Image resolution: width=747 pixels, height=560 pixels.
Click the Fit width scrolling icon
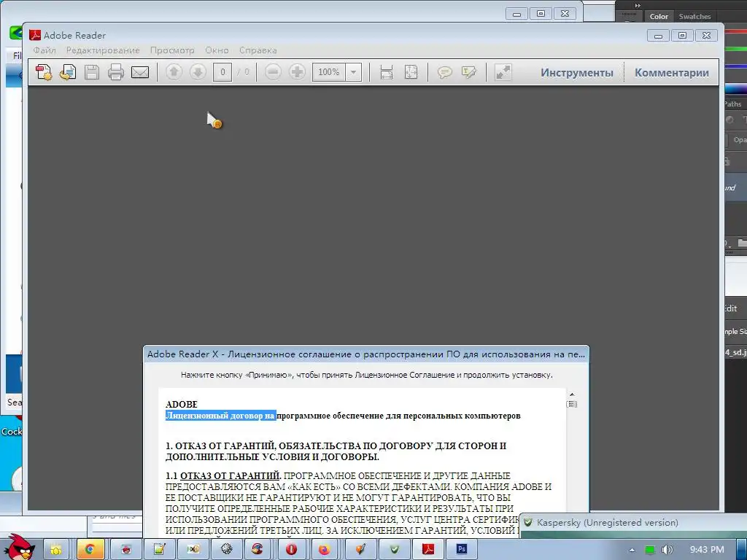(387, 72)
